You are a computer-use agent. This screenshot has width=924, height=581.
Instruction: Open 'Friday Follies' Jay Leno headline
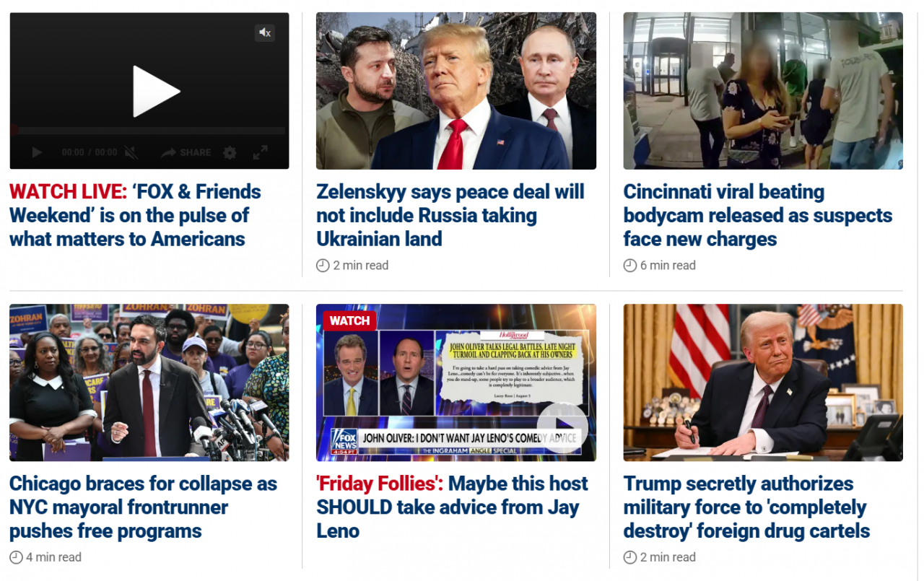pyautogui.click(x=452, y=507)
